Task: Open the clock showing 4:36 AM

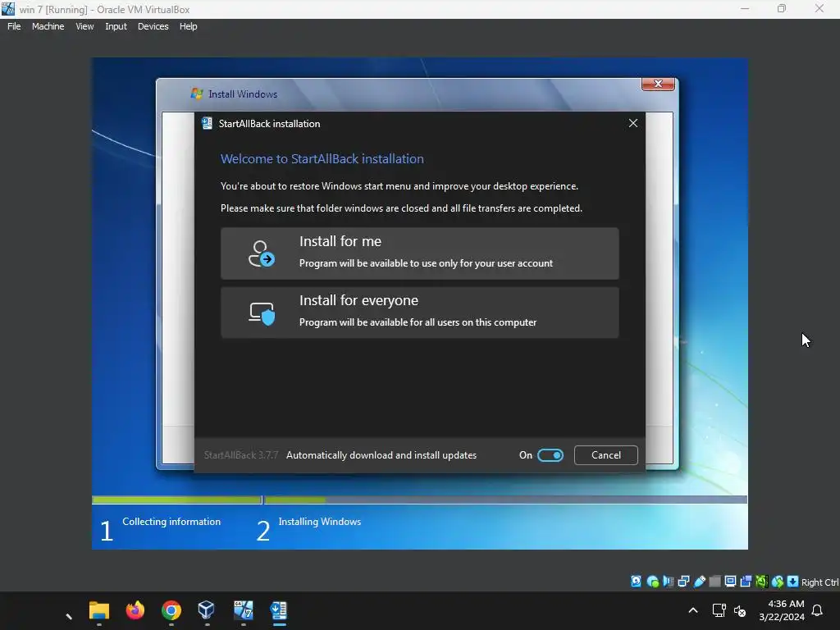Action: [x=782, y=610]
